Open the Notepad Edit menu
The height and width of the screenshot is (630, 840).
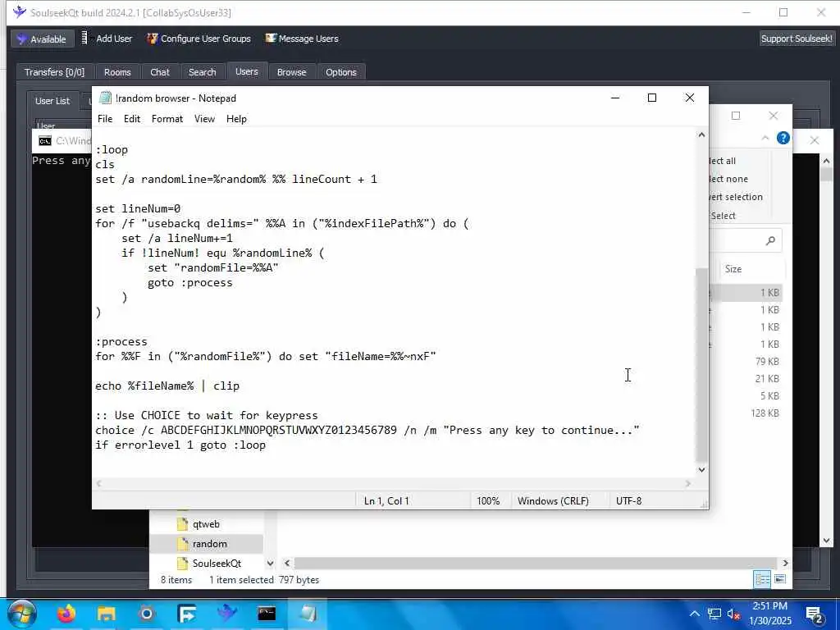coord(132,119)
